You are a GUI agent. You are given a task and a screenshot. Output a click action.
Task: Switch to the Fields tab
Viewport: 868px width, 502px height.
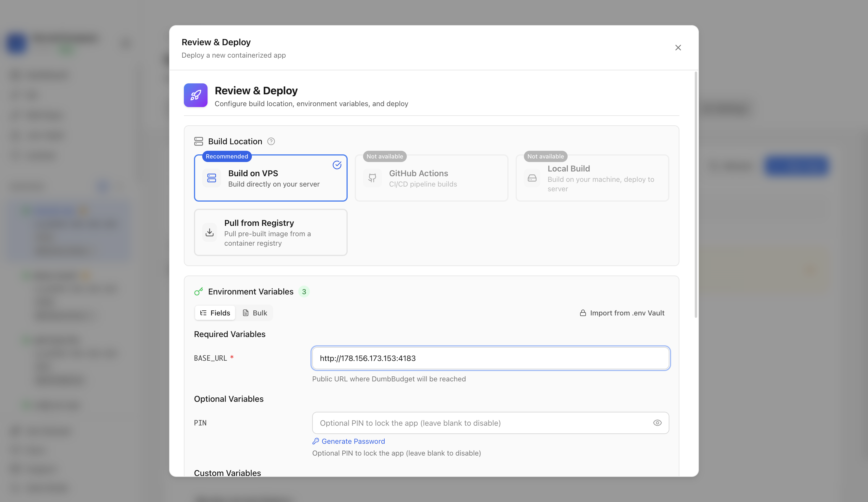pos(215,313)
